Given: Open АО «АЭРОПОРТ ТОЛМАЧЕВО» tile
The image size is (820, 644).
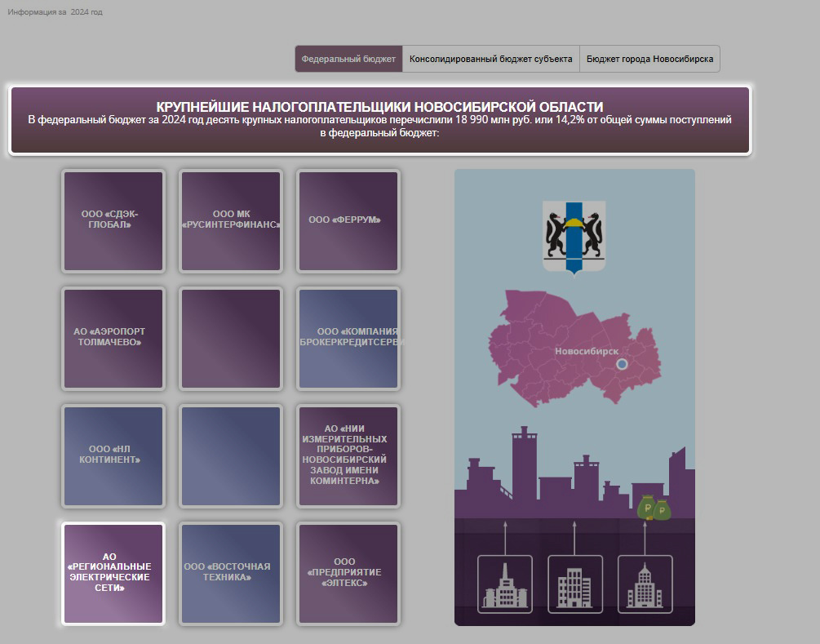Looking at the screenshot, I should [113, 339].
